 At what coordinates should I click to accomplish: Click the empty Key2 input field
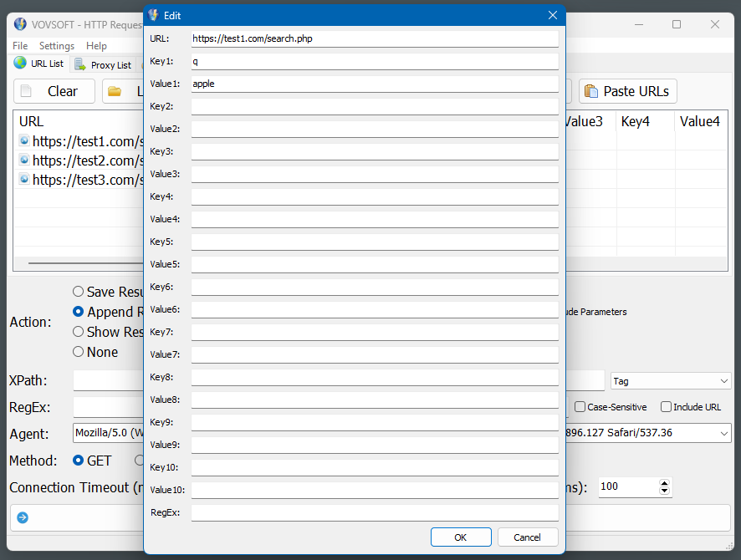point(375,107)
